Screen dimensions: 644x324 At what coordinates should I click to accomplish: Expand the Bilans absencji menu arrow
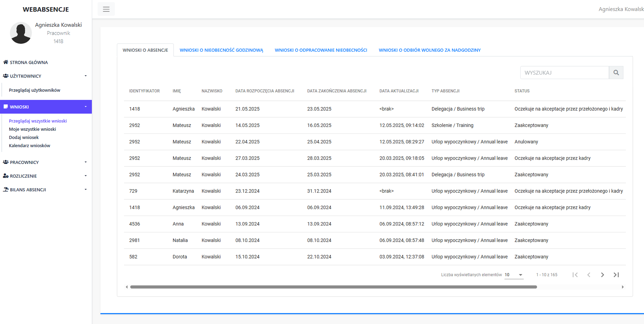click(x=86, y=190)
